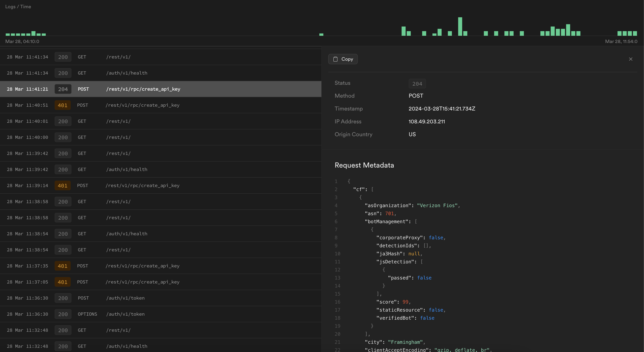
Task: Click the Mar 28, 11:54:0 chart label
Action: tap(621, 42)
